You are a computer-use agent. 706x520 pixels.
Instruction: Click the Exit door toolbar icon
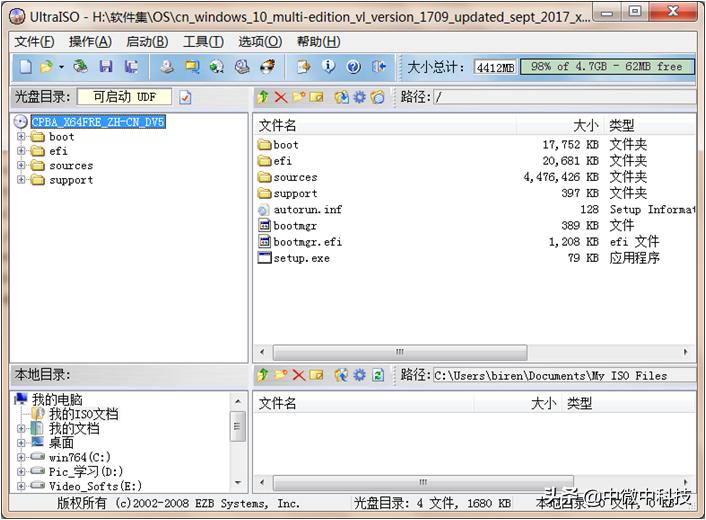tap(379, 67)
